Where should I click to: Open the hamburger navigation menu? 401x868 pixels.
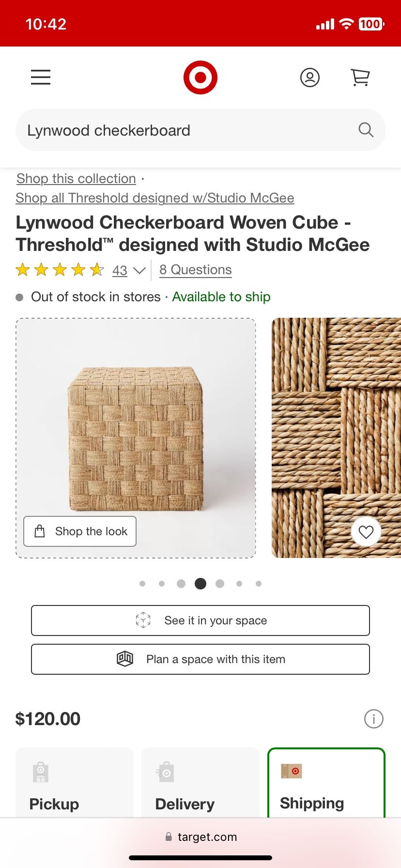tap(41, 77)
